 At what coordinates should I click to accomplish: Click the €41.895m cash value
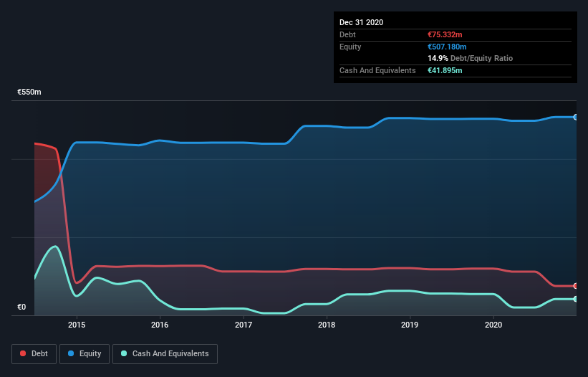pos(445,70)
